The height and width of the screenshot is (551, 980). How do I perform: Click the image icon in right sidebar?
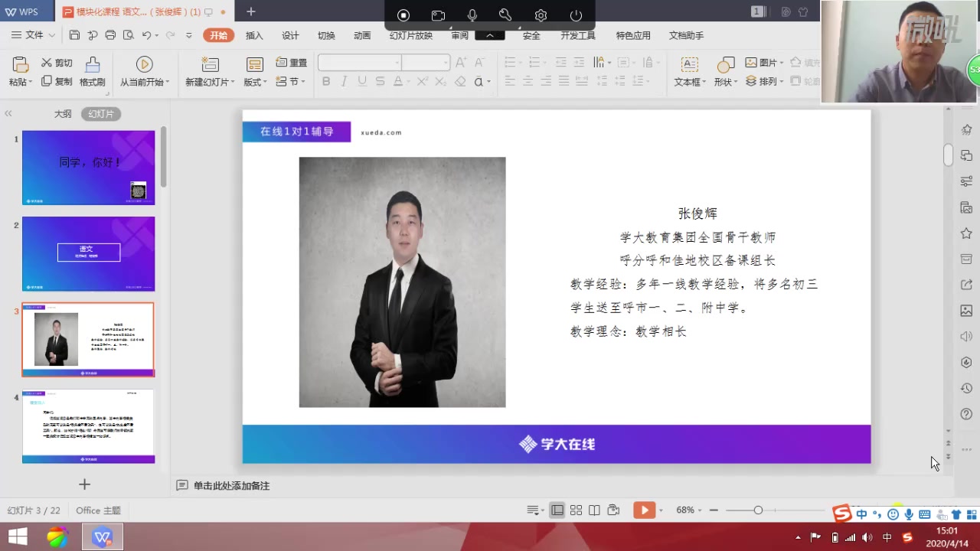click(966, 311)
